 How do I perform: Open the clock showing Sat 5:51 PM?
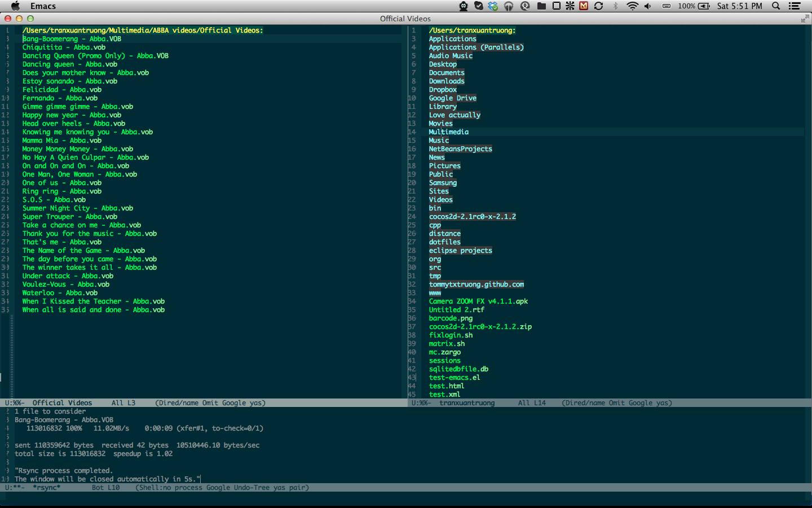[x=739, y=6]
